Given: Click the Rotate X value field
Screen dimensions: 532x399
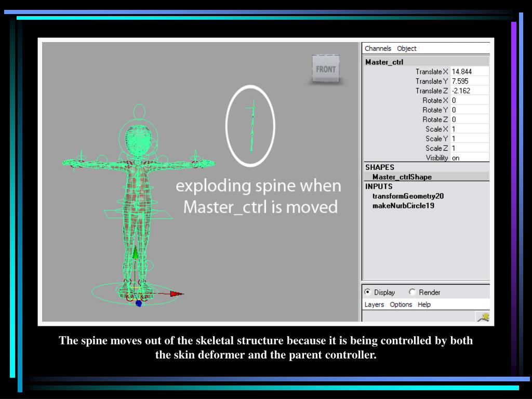Looking at the screenshot, I should 470,100.
